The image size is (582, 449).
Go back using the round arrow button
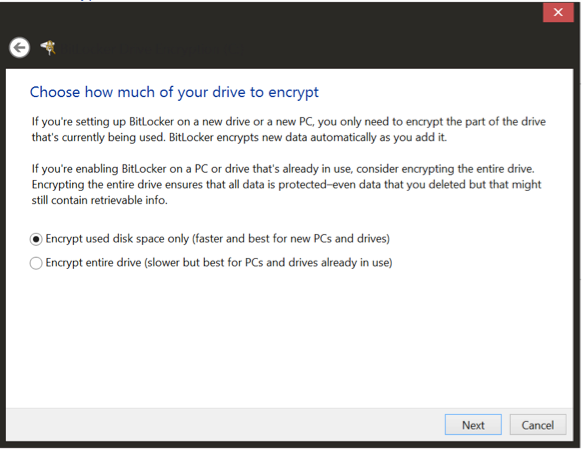19,47
